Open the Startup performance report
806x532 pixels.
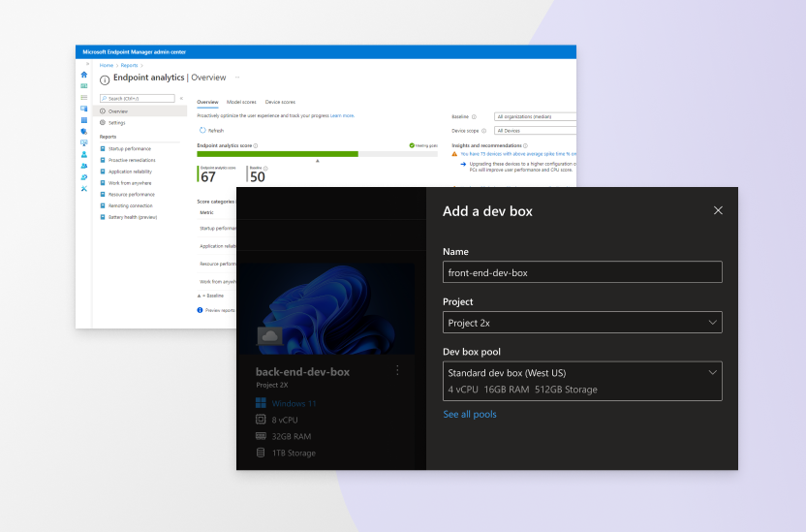point(129,148)
